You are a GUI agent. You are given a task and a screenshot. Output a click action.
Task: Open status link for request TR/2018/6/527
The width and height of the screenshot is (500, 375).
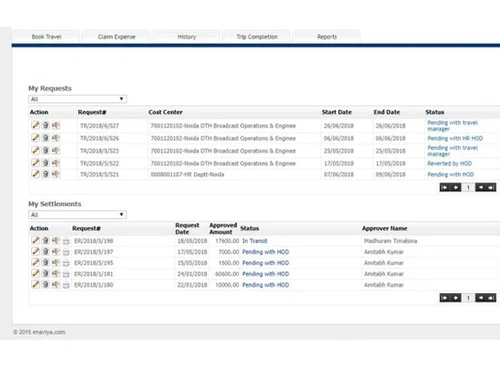tap(452, 126)
